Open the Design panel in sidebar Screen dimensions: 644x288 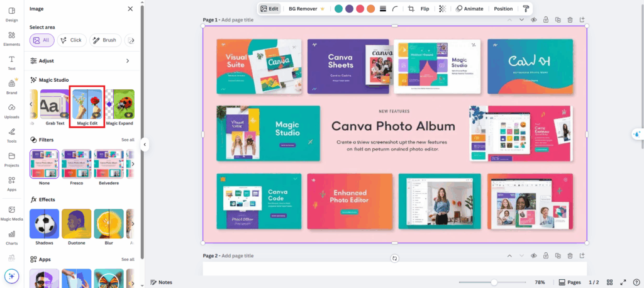pyautogui.click(x=11, y=14)
